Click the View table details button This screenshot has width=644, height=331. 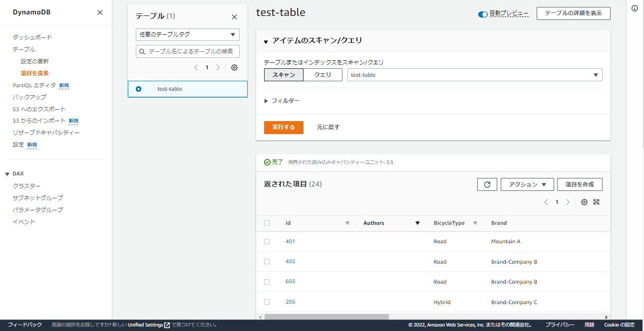[573, 13]
